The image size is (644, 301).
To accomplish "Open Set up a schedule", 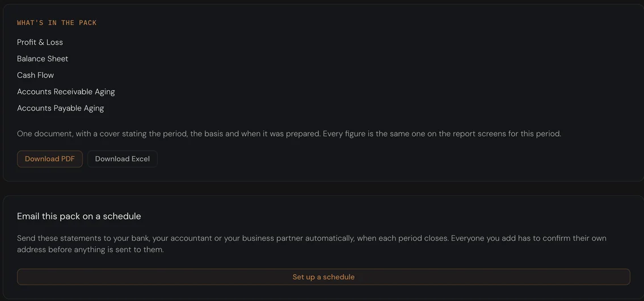I will coord(323,277).
